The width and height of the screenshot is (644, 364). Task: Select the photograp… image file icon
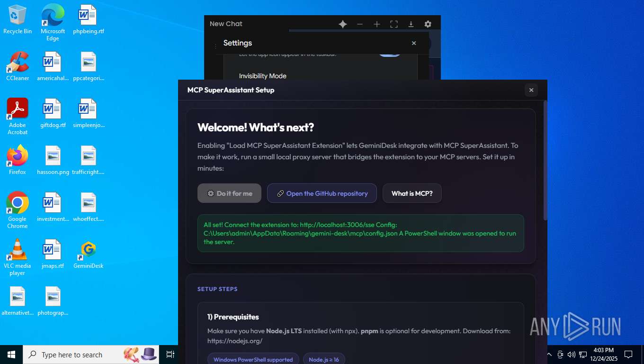(53, 301)
